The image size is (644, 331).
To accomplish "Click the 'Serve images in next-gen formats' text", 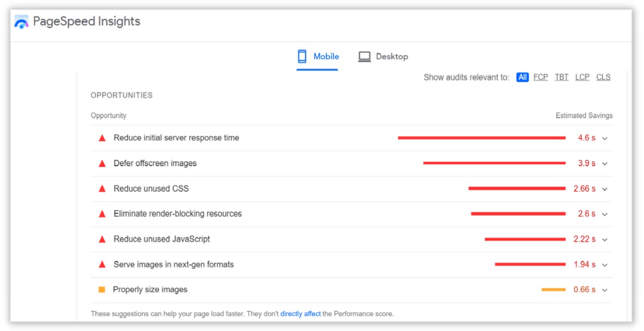I will click(173, 264).
